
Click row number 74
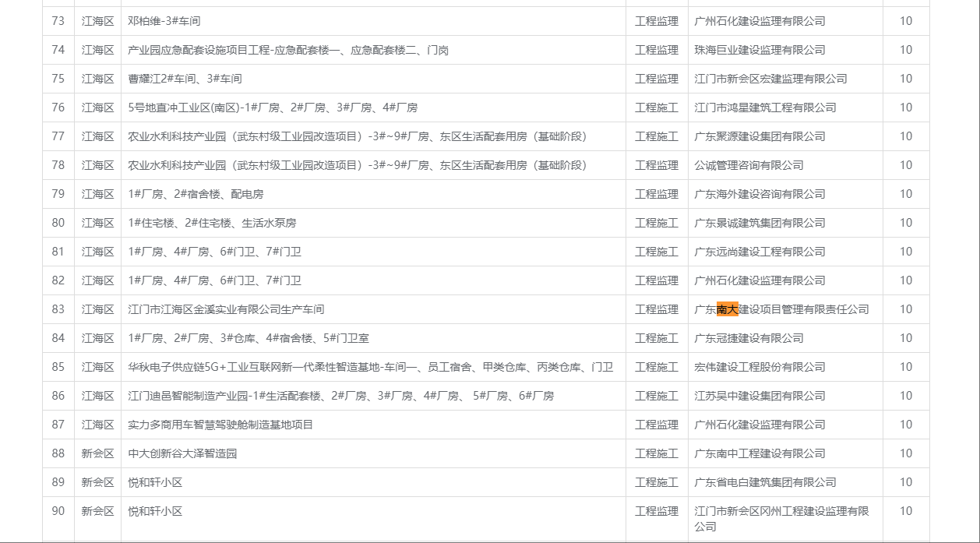coord(58,50)
